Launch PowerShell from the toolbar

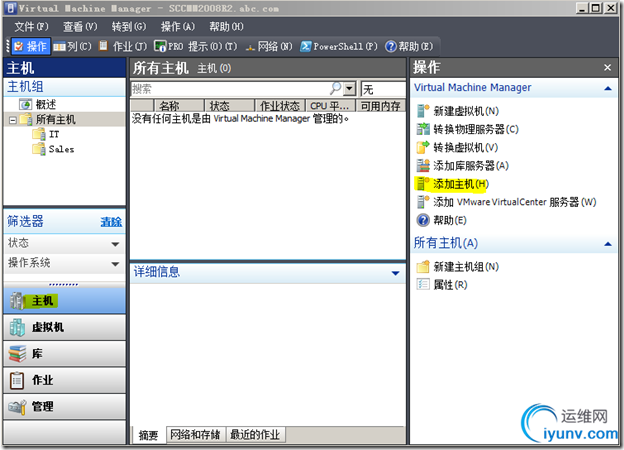pyautogui.click(x=339, y=47)
